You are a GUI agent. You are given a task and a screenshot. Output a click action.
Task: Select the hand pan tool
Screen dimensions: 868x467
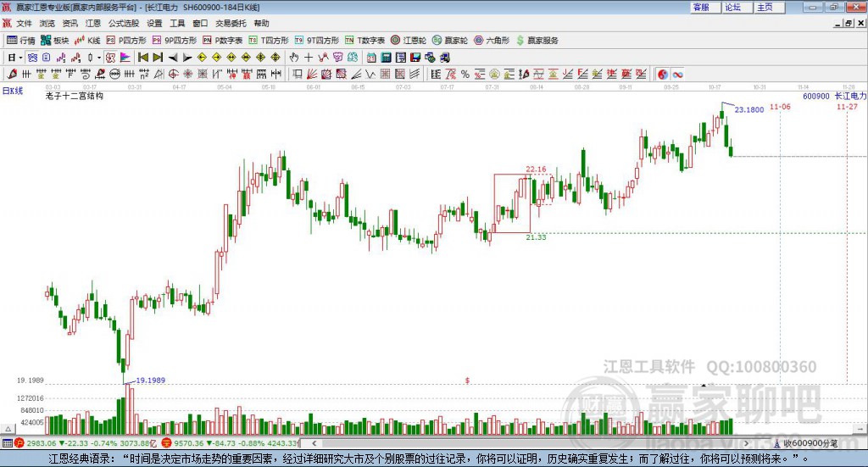point(294,58)
